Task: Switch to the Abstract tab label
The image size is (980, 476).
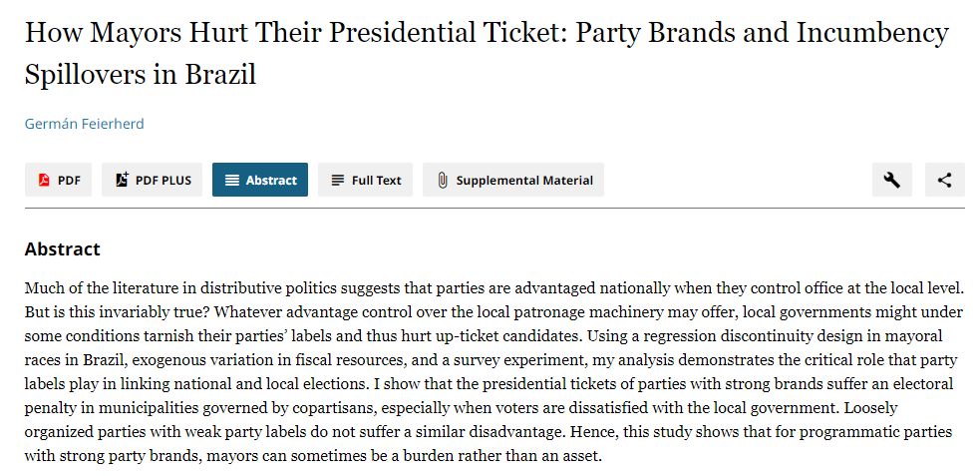Action: tap(271, 181)
